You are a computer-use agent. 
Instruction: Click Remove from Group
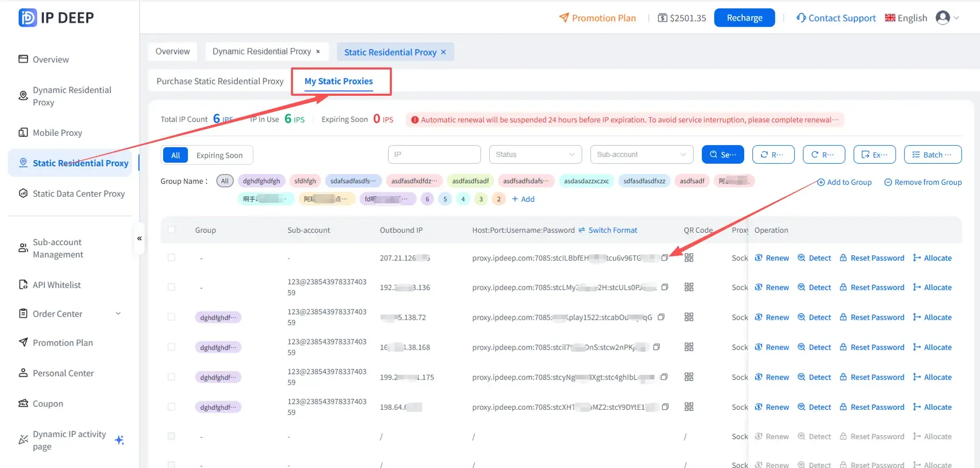[x=923, y=182]
